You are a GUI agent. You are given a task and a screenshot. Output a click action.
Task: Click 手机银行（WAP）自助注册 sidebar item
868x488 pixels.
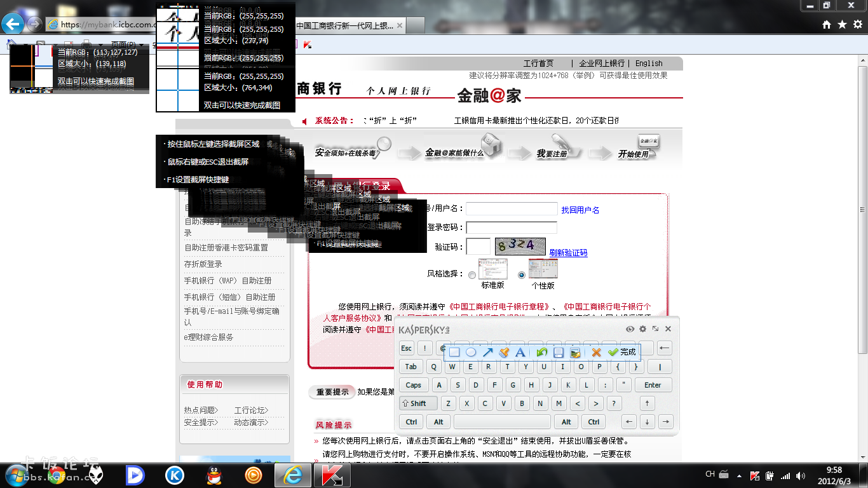click(x=227, y=281)
